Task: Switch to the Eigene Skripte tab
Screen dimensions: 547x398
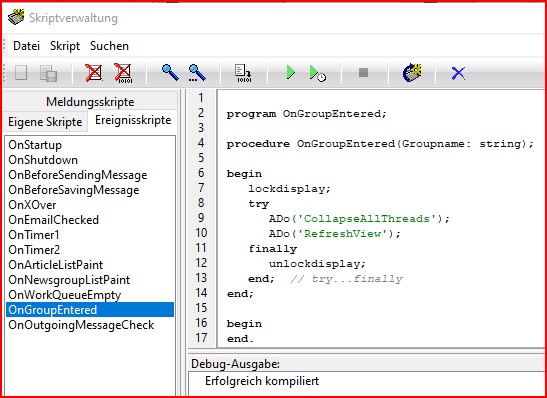Action: (45, 122)
